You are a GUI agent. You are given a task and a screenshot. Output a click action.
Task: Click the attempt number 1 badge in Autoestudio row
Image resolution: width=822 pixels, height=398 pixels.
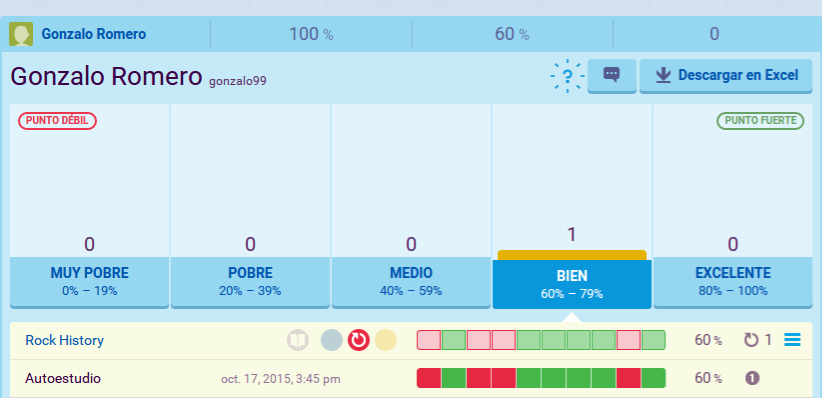752,378
